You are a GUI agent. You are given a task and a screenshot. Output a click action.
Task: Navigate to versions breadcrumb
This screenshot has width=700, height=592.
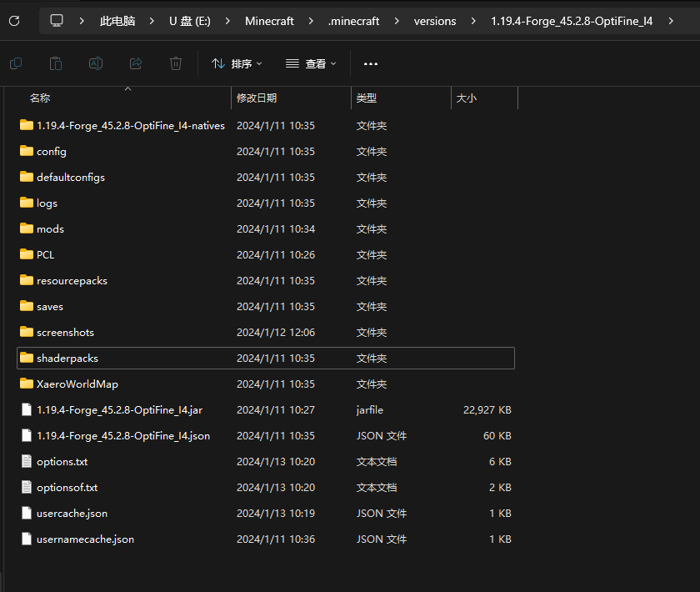click(x=435, y=21)
